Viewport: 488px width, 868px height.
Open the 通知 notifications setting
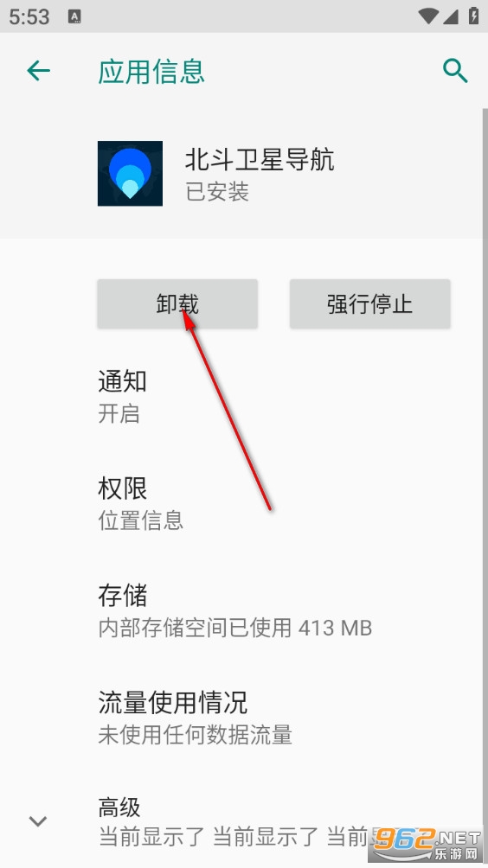[244, 397]
